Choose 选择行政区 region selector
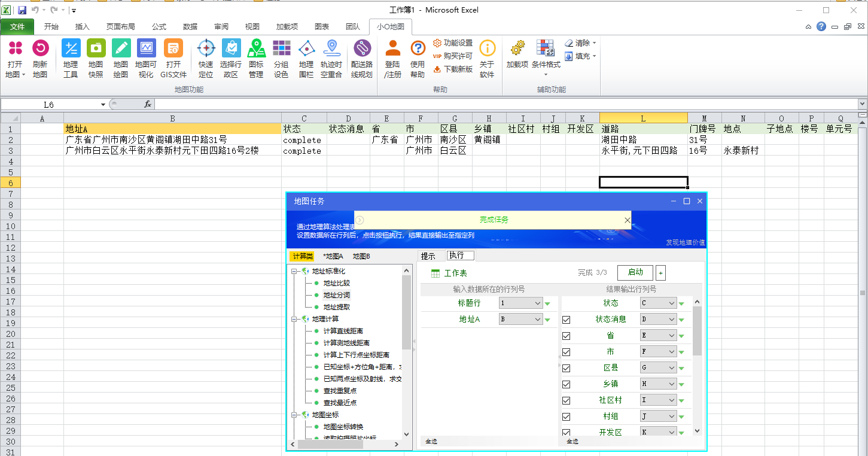This screenshot has width=868, height=456. pos(231,59)
